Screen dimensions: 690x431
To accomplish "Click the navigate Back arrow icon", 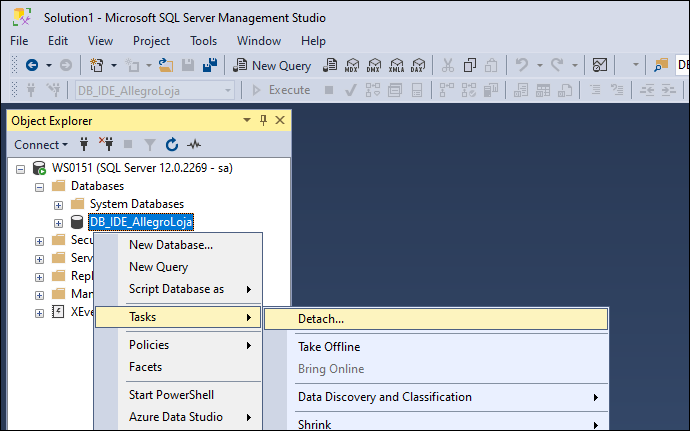I will (32, 65).
